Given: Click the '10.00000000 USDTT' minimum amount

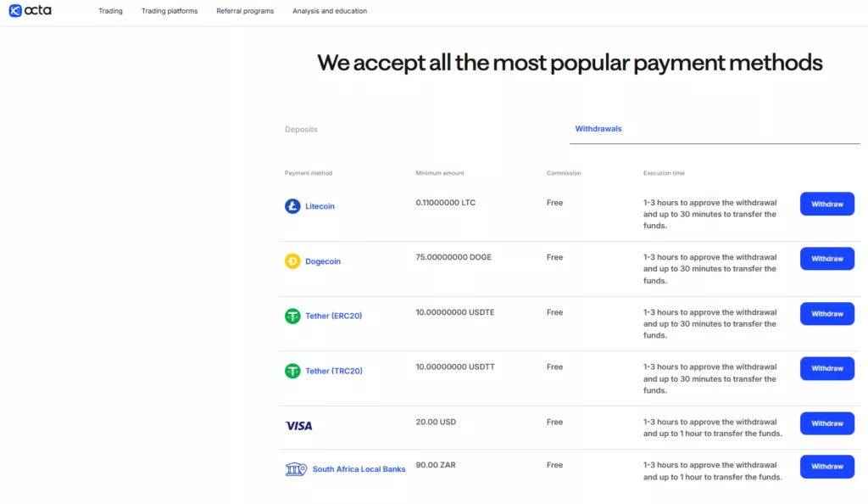Looking at the screenshot, I should point(455,367).
